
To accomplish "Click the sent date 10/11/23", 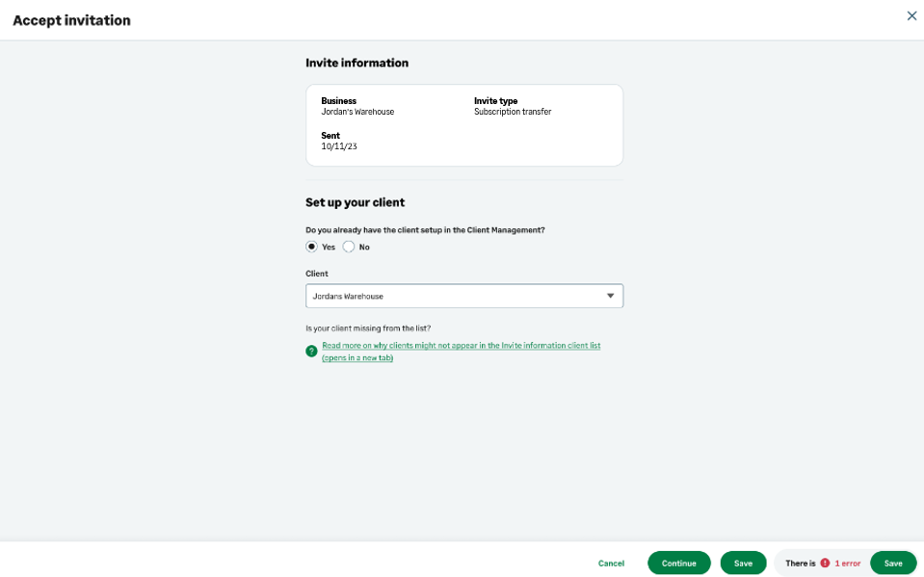I will [339, 146].
